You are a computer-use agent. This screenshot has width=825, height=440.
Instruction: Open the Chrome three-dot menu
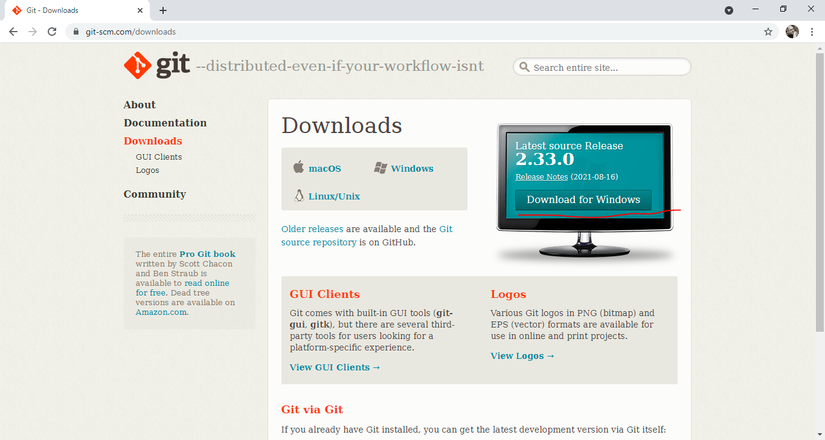tap(812, 32)
